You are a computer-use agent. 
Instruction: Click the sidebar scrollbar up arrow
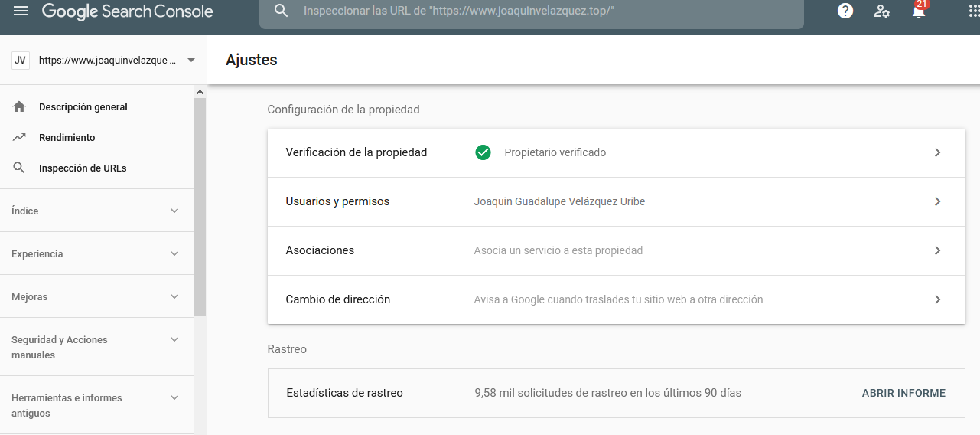[200, 92]
